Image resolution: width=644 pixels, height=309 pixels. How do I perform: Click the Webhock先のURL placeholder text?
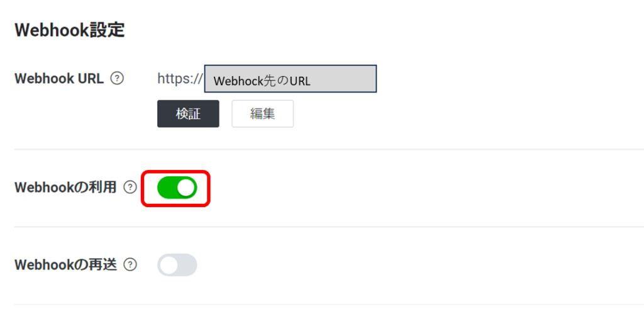tap(262, 81)
